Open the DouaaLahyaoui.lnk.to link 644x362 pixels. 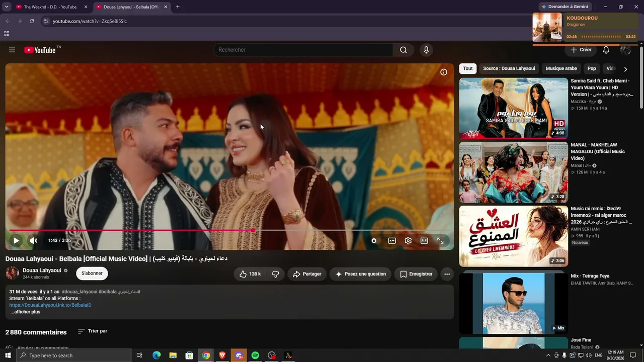point(50,305)
